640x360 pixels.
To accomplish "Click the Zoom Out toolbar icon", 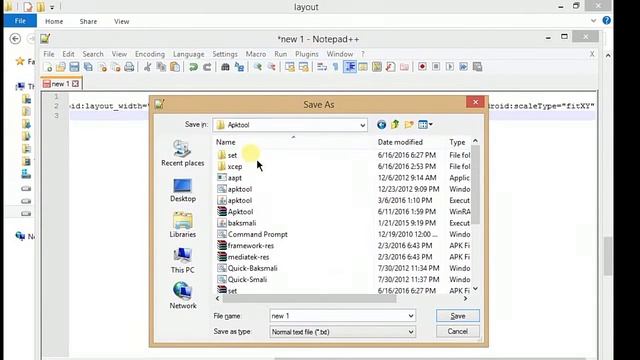I will 271,67.
